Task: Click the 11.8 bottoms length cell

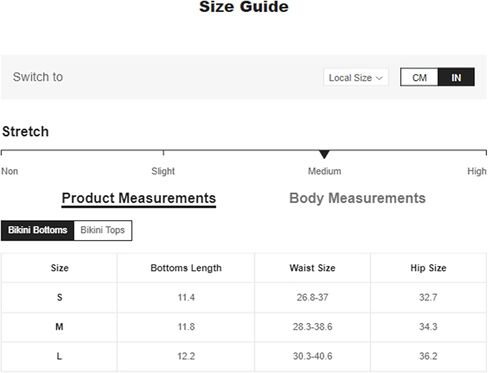Action: pos(186,327)
